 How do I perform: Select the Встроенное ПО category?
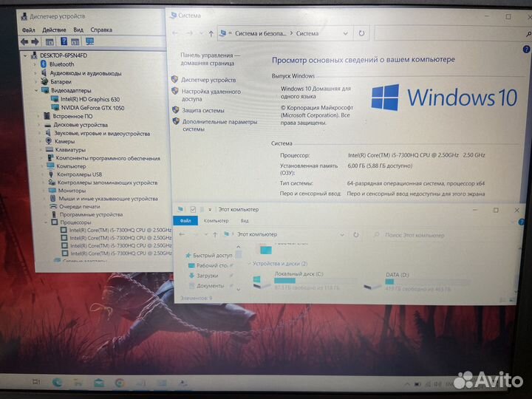coord(72,116)
